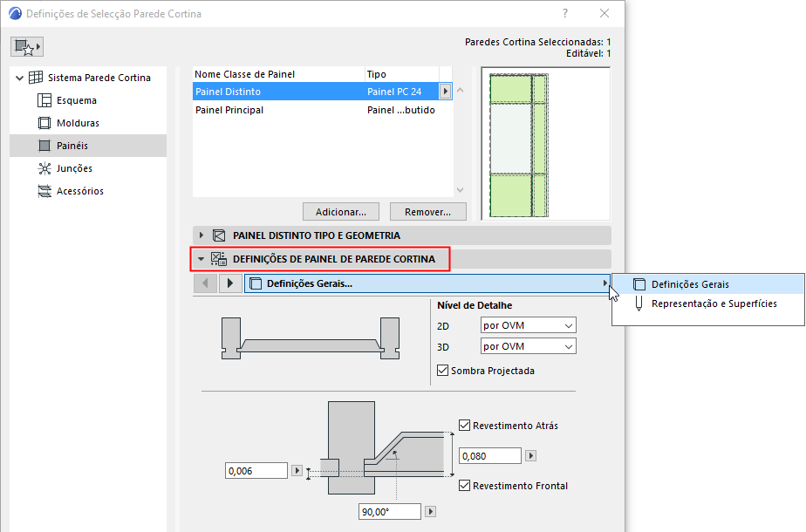This screenshot has height=532, width=806.
Task: Click the Sistema Parede Cortina grid icon
Action: click(x=34, y=77)
